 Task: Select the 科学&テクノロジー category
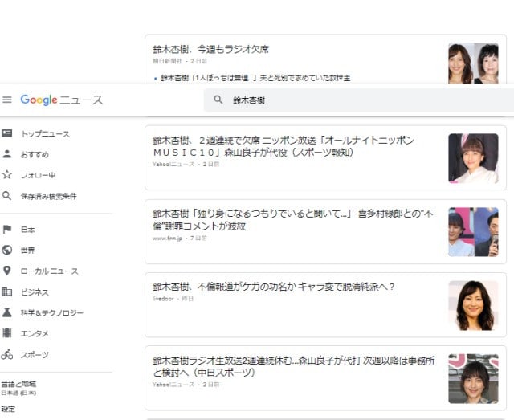click(x=52, y=312)
